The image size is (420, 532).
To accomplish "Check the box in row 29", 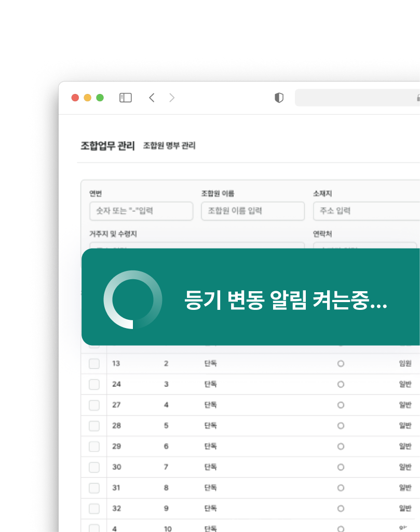I will pos(94,446).
